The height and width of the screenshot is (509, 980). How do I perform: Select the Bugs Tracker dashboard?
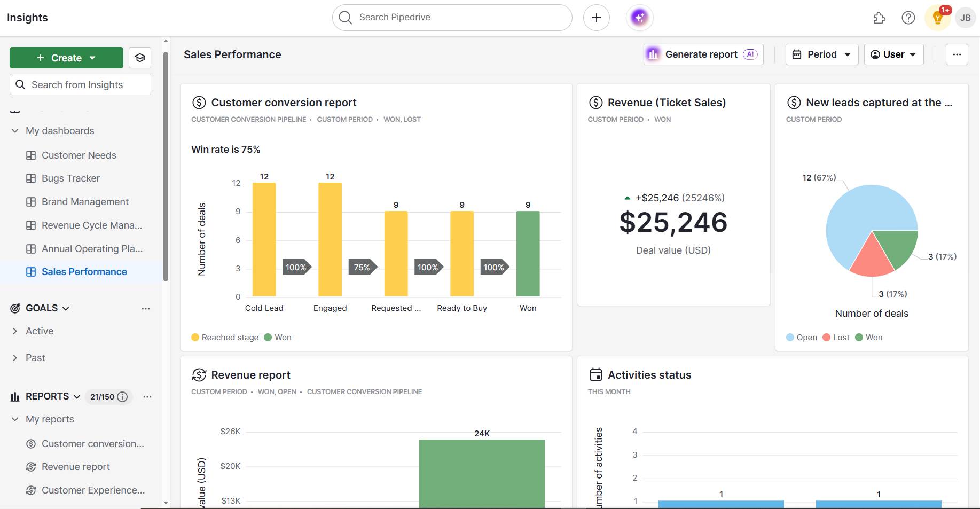point(70,178)
